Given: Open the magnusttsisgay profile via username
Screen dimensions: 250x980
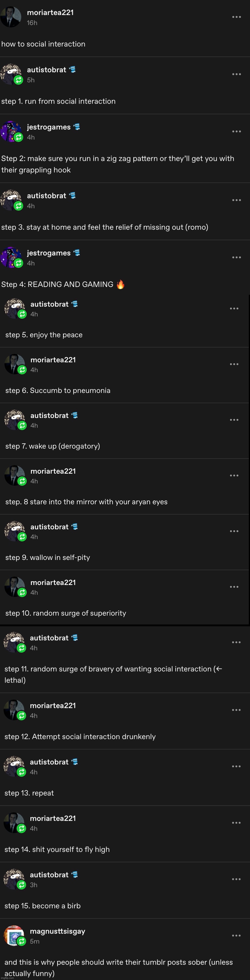Looking at the screenshot, I should [58, 931].
